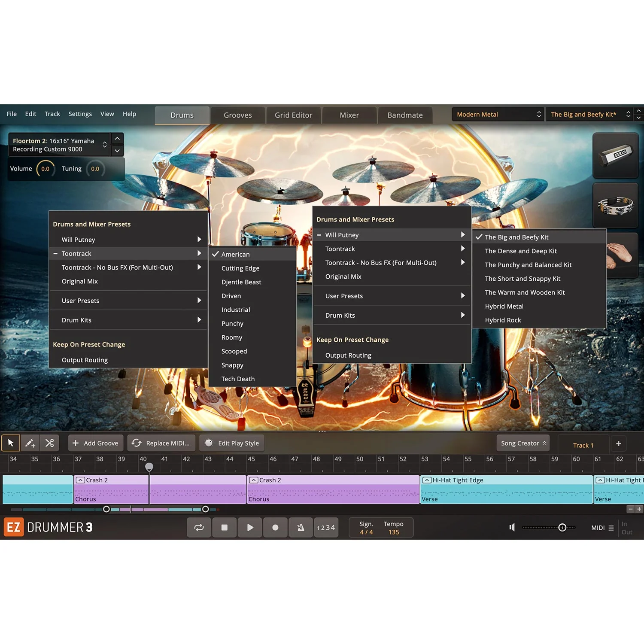Arm recording with the record button
Viewport: 644px width, 644px height.
tap(275, 528)
